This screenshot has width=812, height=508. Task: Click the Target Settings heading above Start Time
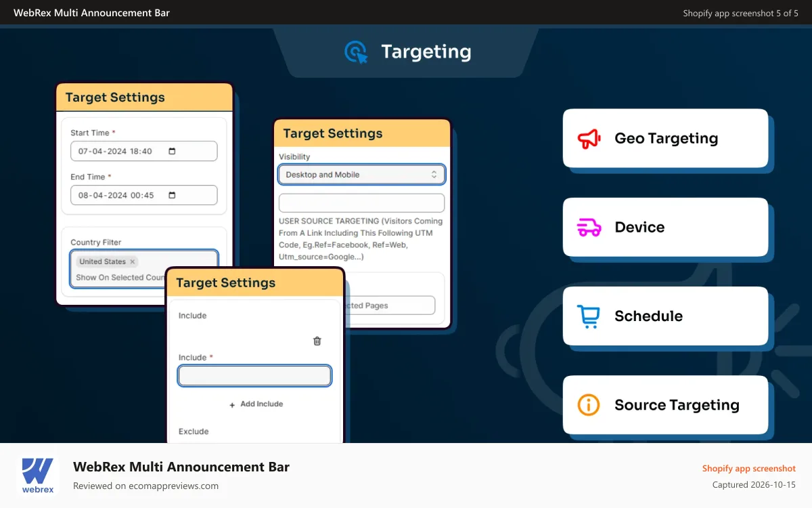point(115,98)
